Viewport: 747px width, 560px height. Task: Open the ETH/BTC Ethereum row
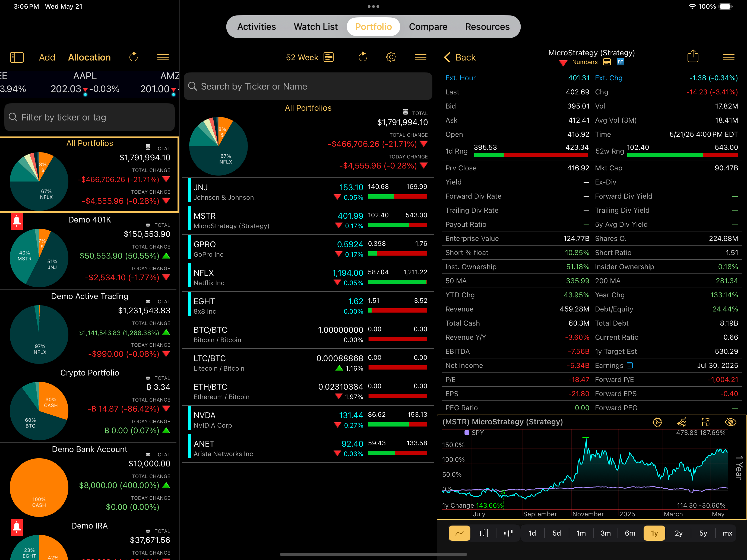(308, 392)
